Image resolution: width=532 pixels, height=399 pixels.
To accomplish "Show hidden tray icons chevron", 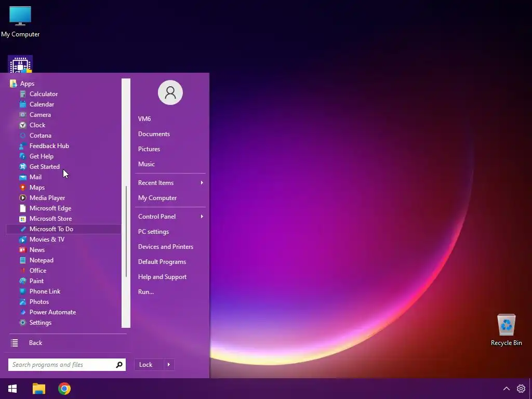I will pyautogui.click(x=506, y=389).
